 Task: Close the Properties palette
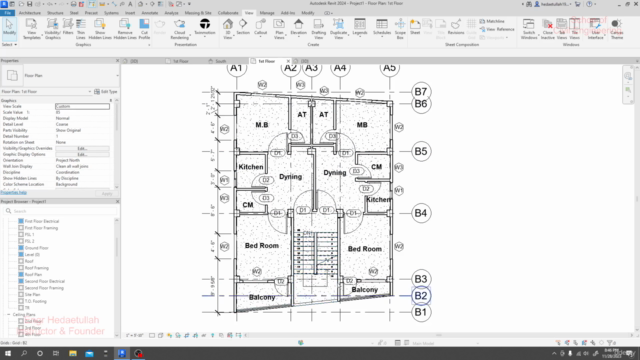coord(118,61)
